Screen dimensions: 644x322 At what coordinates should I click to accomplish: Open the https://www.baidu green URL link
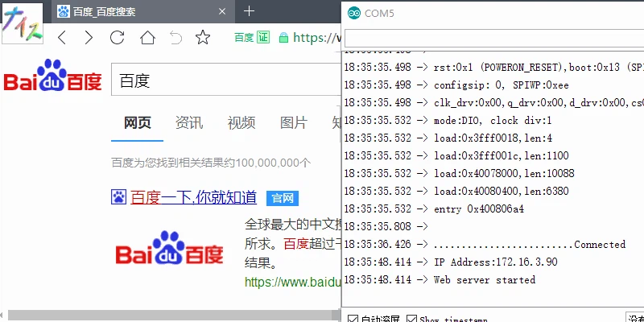pyautogui.click(x=293, y=283)
